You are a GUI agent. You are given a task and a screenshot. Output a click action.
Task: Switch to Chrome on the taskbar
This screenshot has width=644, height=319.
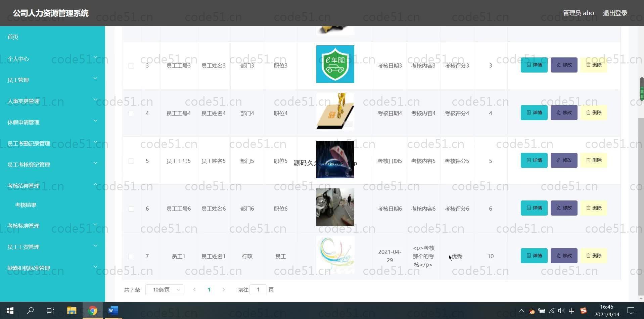(x=93, y=311)
